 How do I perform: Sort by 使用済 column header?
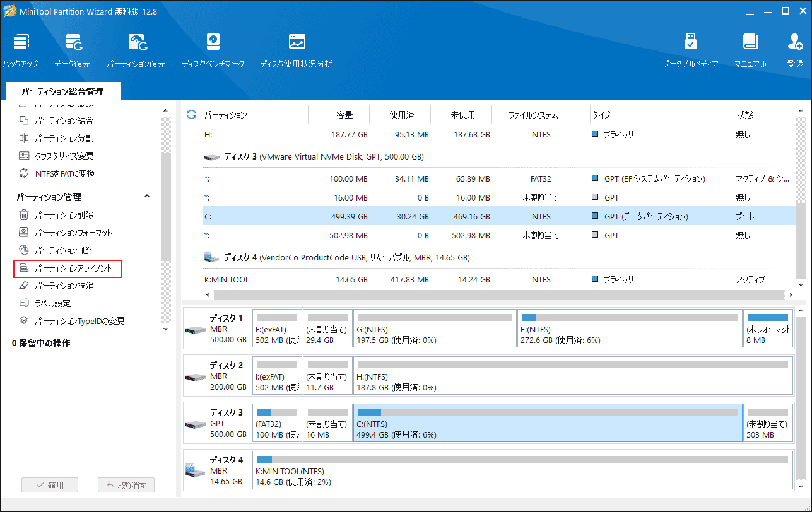pos(402,115)
